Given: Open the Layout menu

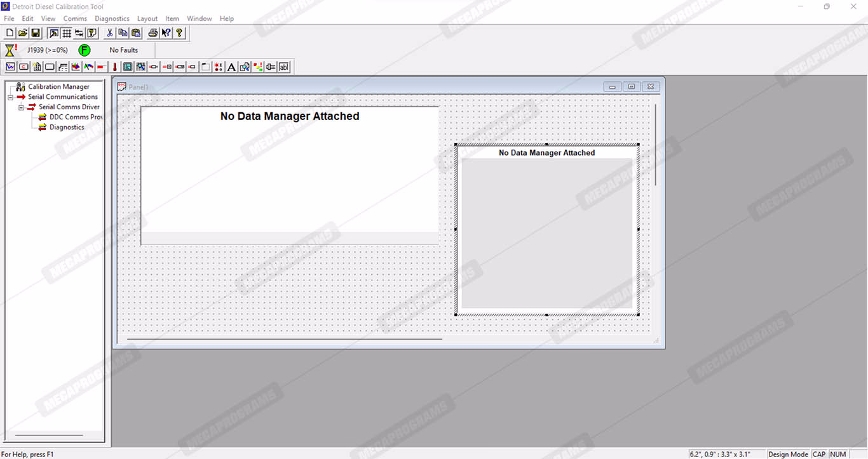Looking at the screenshot, I should (147, 18).
